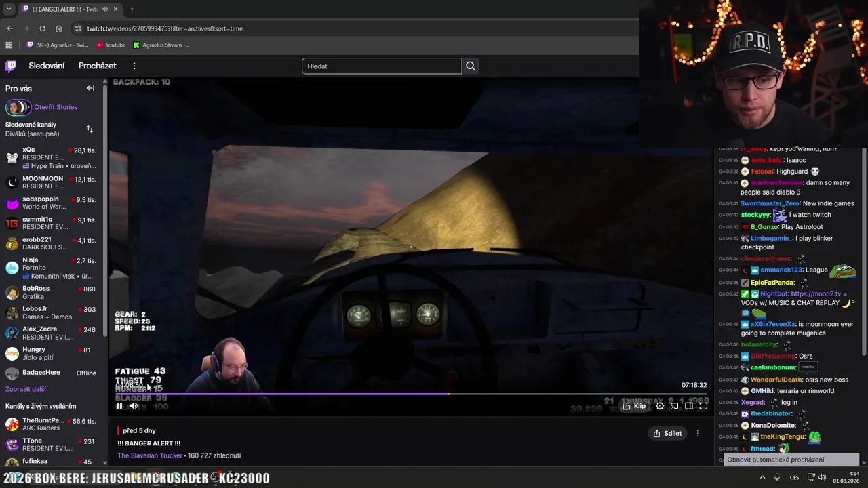This screenshot has height=488, width=868.
Task: Open Alex_Zedra channel from sidebar
Action: pos(51,333)
